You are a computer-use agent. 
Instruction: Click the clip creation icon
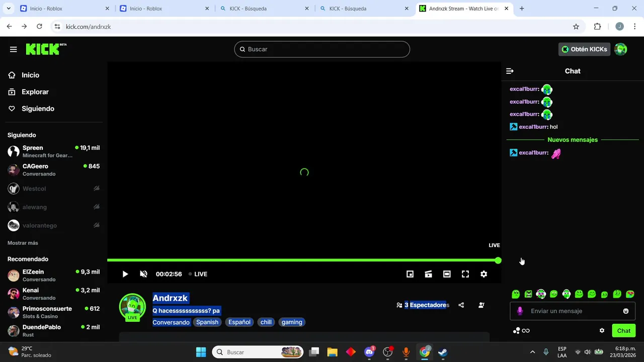click(x=428, y=274)
